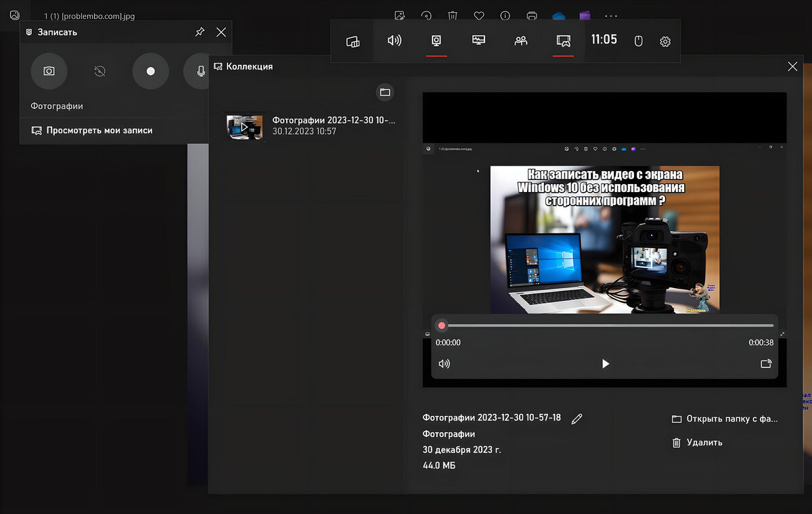This screenshot has width=812, height=514.
Task: Click Просмотреть мои записи
Action: (x=92, y=131)
